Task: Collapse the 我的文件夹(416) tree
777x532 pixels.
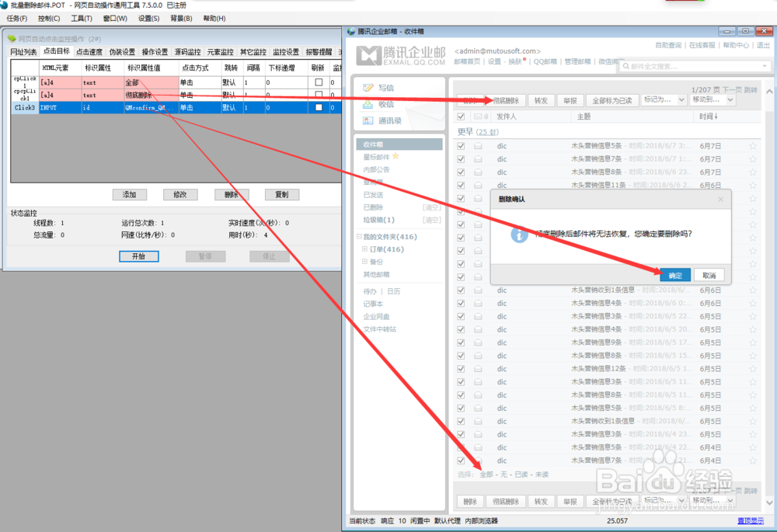Action: [x=359, y=236]
